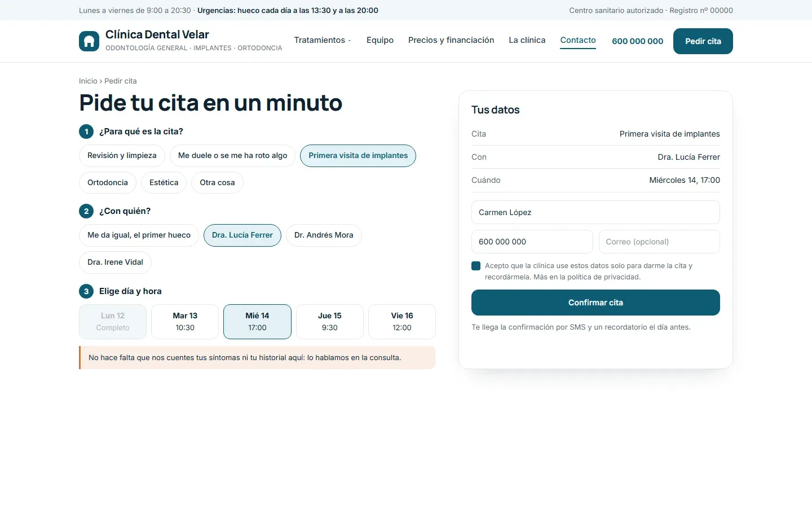The height and width of the screenshot is (508, 812).
Task: Click the step 1 number badge
Action: 86,132
